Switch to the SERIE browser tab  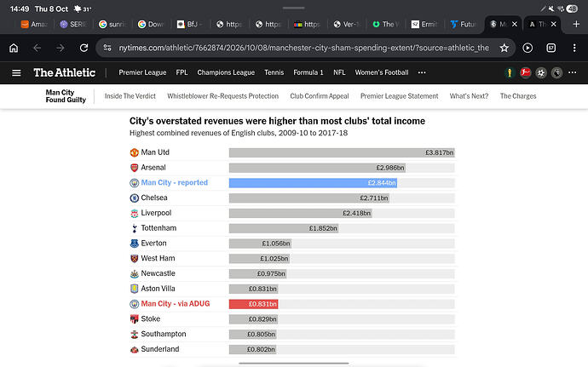pos(73,24)
